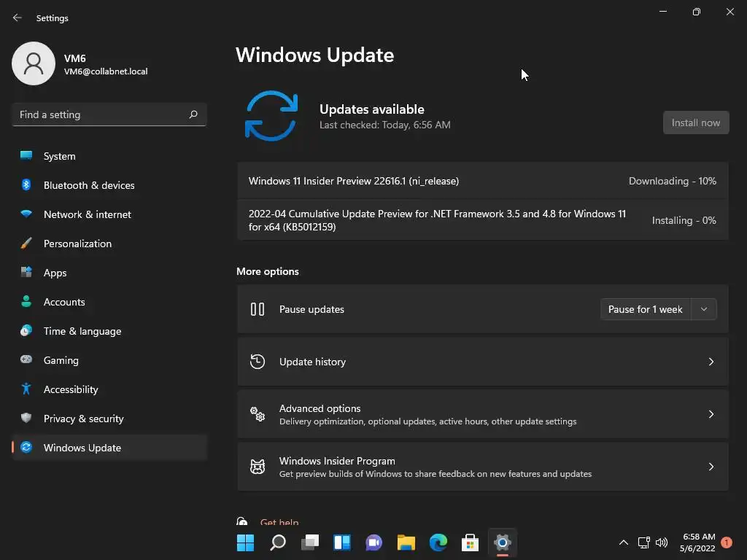Open the clock and date in taskbar
747x560 pixels.
(x=697, y=542)
